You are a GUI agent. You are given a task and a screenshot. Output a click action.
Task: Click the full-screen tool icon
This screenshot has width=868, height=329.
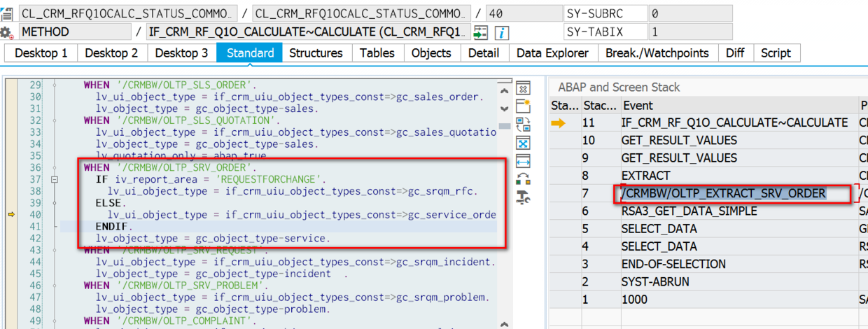(x=523, y=143)
